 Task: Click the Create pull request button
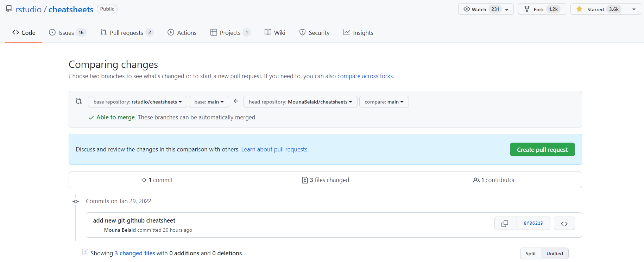pyautogui.click(x=542, y=149)
